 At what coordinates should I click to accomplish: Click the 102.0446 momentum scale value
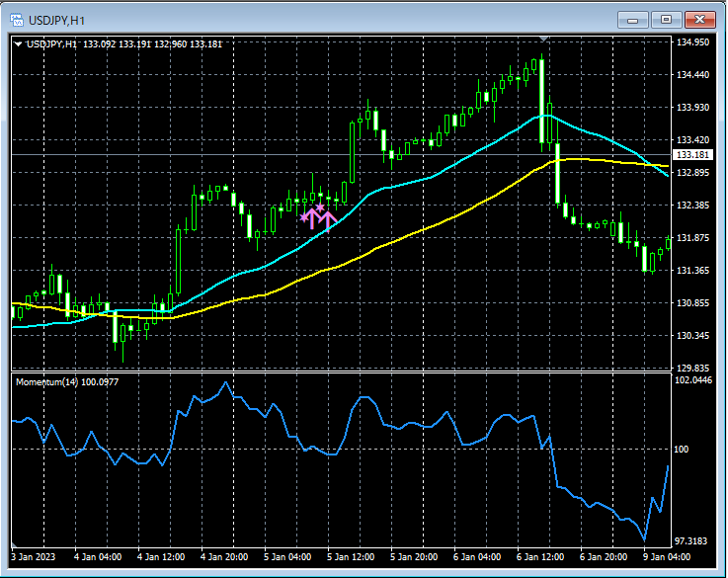pyautogui.click(x=692, y=380)
